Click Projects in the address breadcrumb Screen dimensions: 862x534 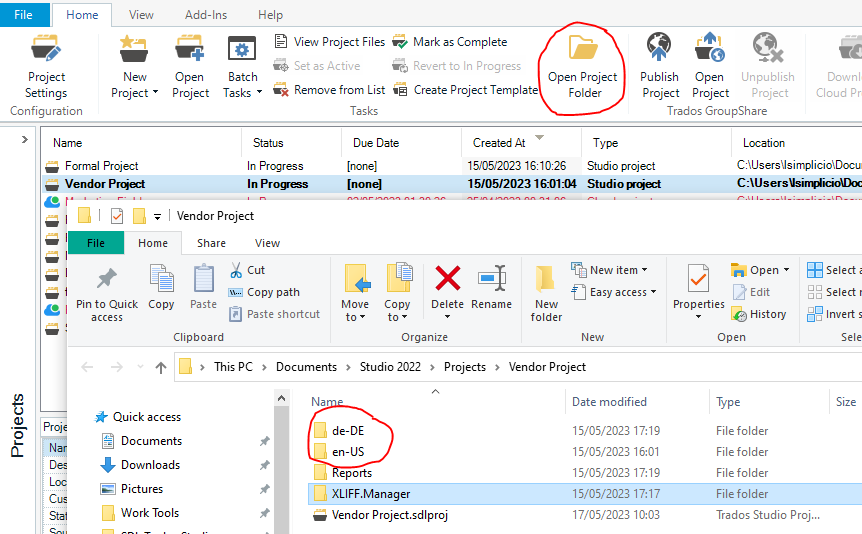[465, 367]
